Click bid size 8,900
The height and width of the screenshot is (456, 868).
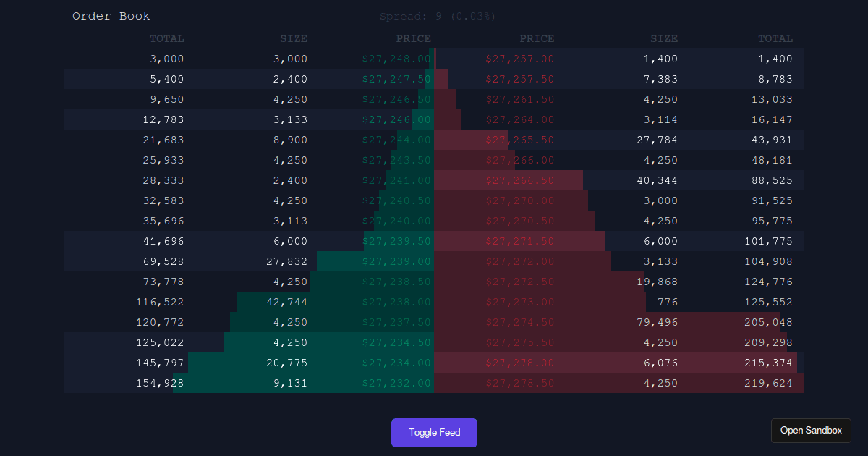pos(291,140)
